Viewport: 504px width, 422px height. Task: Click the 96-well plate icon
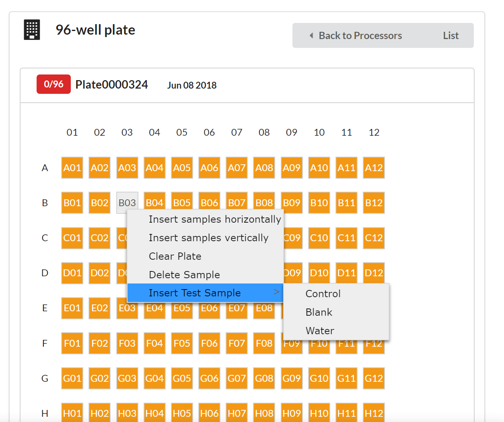pos(32,30)
